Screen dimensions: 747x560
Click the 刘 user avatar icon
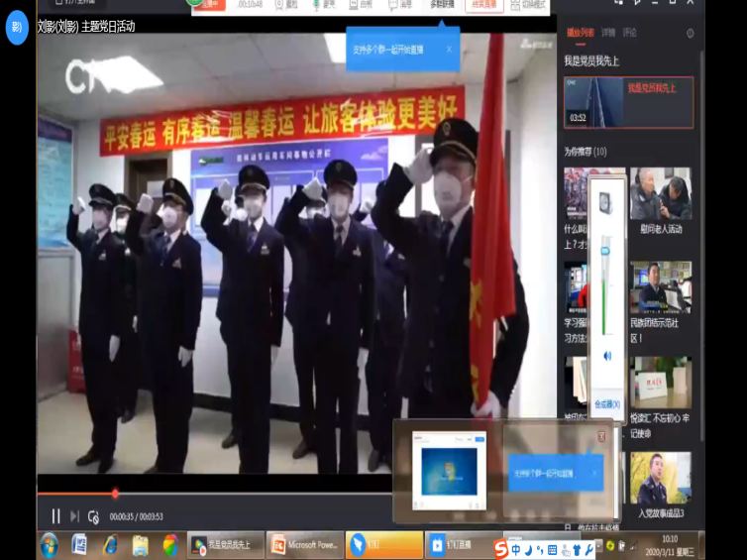17,27
